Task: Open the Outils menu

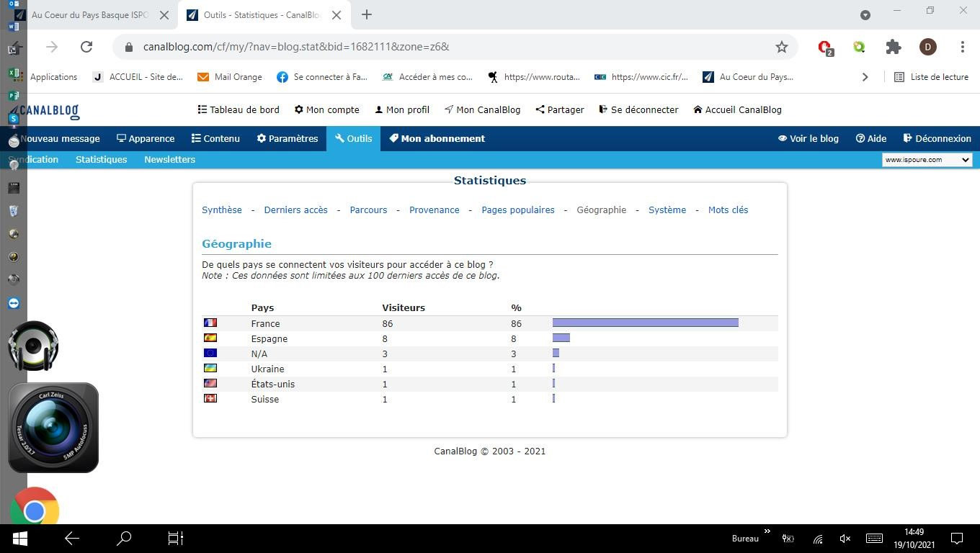Action: point(353,138)
